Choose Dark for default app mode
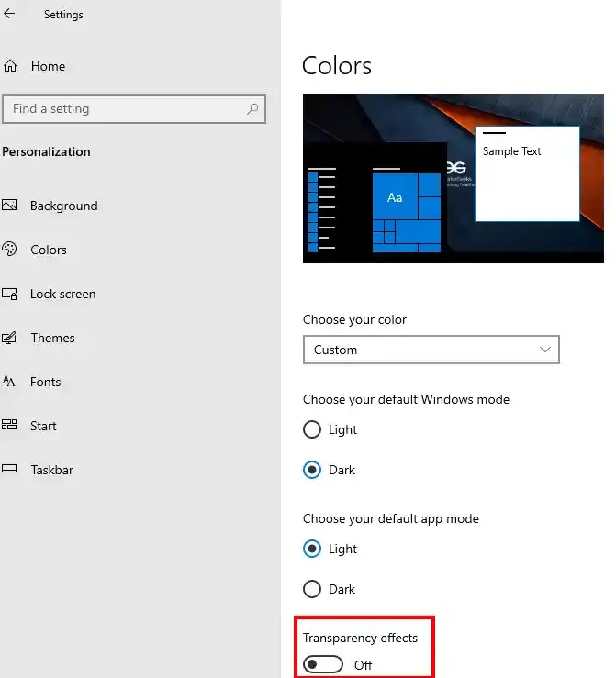This screenshot has width=616, height=678. pyautogui.click(x=312, y=589)
